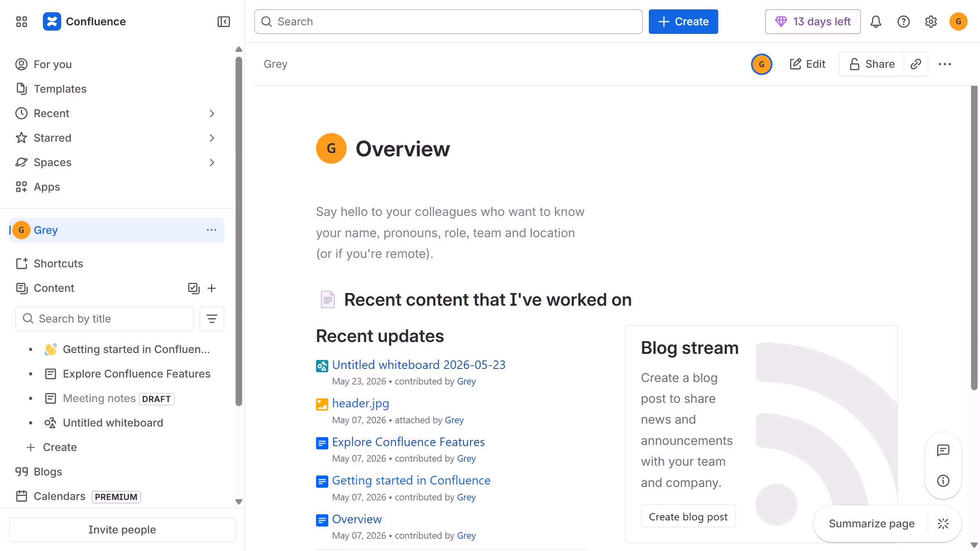Open Explore Confluence Features recent update link
Viewport: 980px width, 551px height.
(408, 442)
